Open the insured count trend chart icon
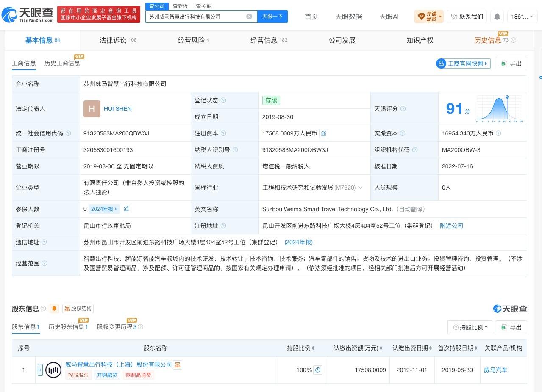542x392 pixels. pos(126,209)
